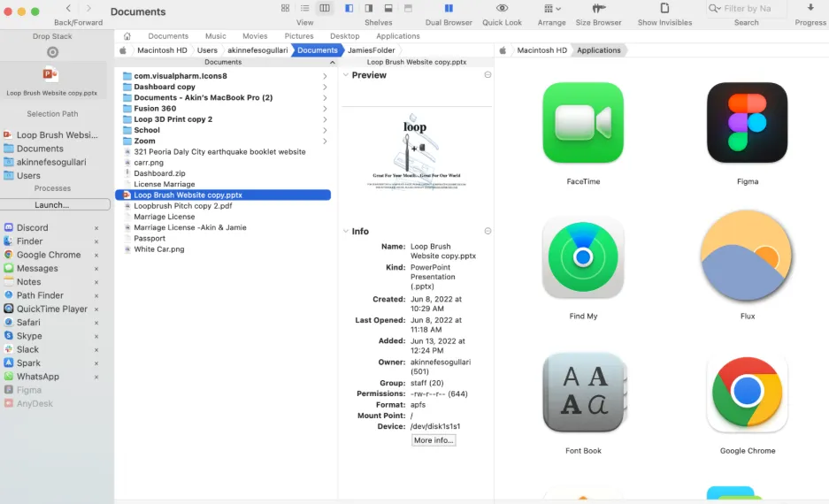Viewport: 829px width, 504px height.
Task: Expand the Loop 3D Print copy 2 chevron
Action: click(x=325, y=119)
